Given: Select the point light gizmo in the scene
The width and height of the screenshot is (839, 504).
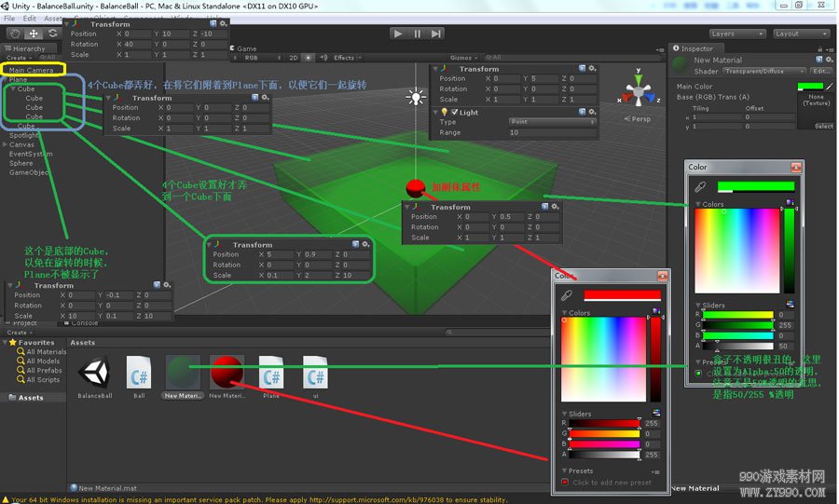Looking at the screenshot, I should tap(416, 97).
